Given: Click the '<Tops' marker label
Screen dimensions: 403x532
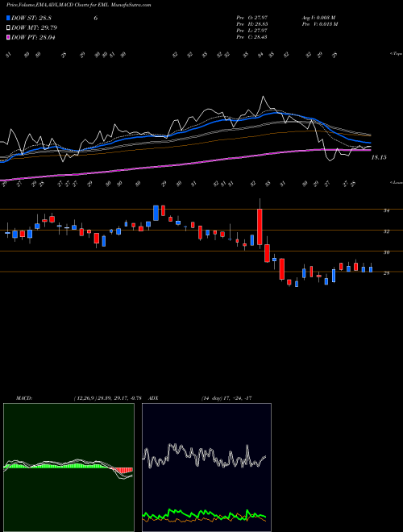Looking at the screenshot, I should coord(396,54).
